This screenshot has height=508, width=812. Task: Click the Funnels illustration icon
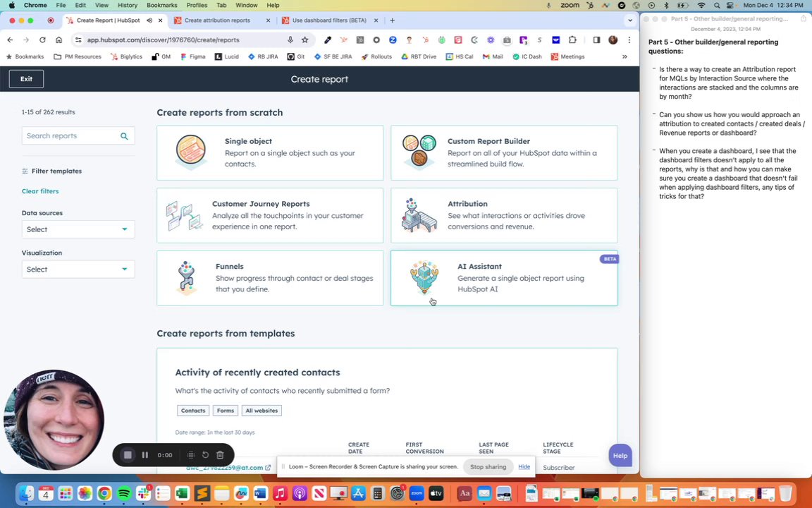click(186, 278)
